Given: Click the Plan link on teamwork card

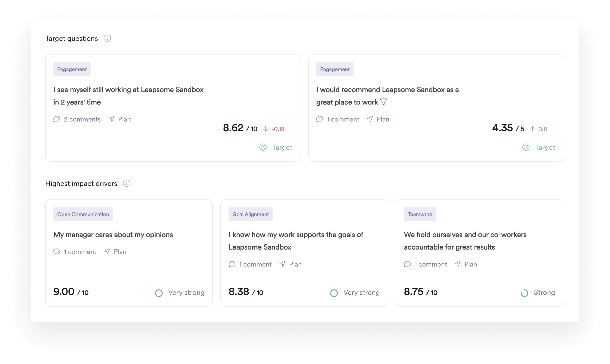Looking at the screenshot, I should pos(470,264).
